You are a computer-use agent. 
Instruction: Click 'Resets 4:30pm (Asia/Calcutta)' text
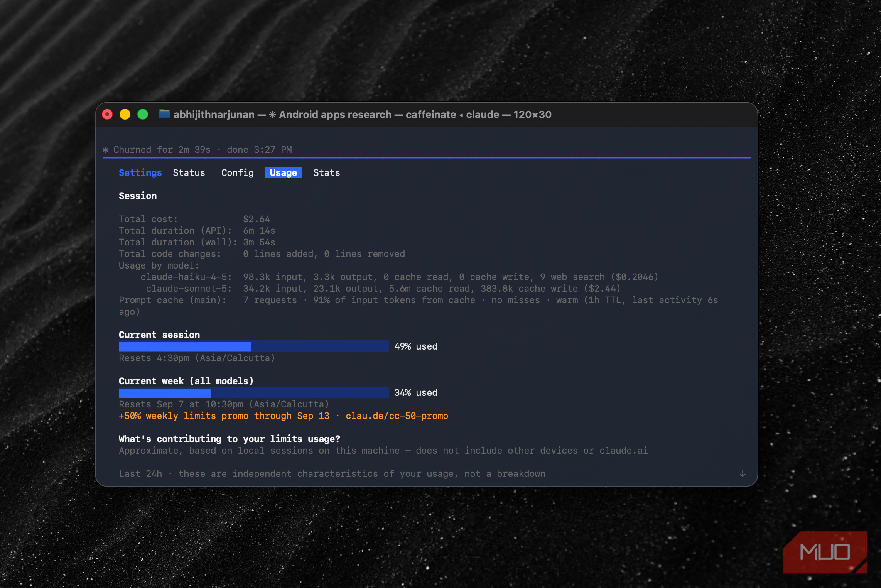tap(197, 358)
